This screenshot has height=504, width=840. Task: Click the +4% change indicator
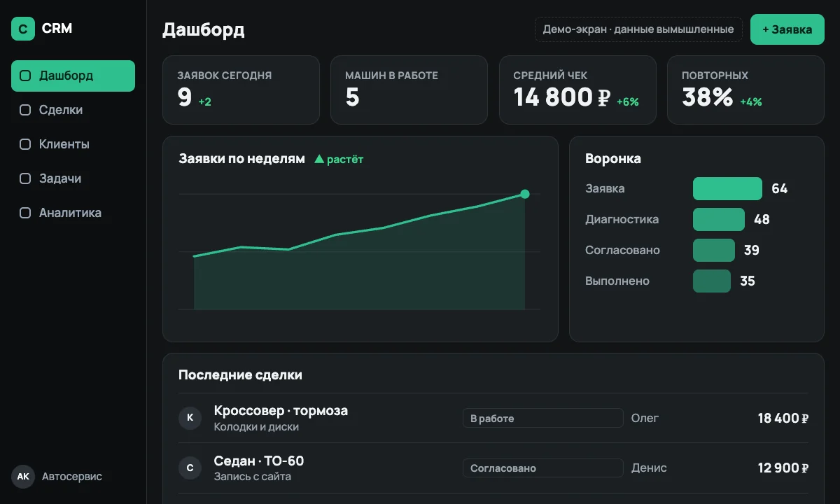click(751, 101)
